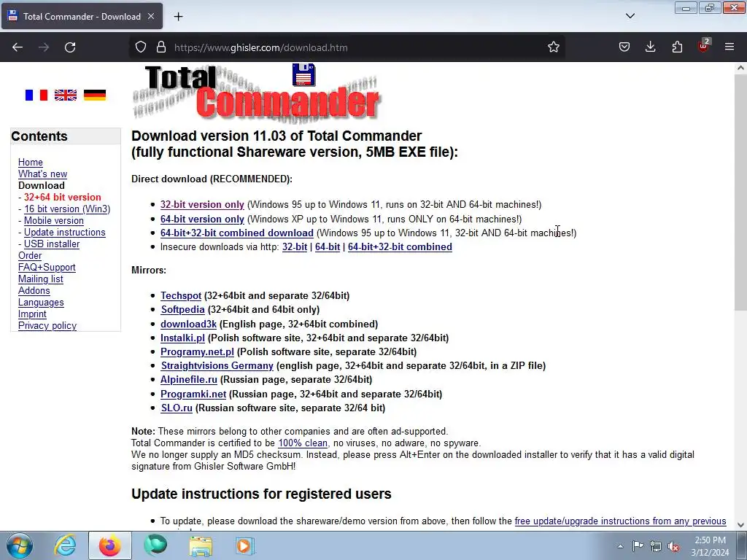Image resolution: width=747 pixels, height=560 pixels.
Task: Go to the Order page
Action: click(x=30, y=256)
